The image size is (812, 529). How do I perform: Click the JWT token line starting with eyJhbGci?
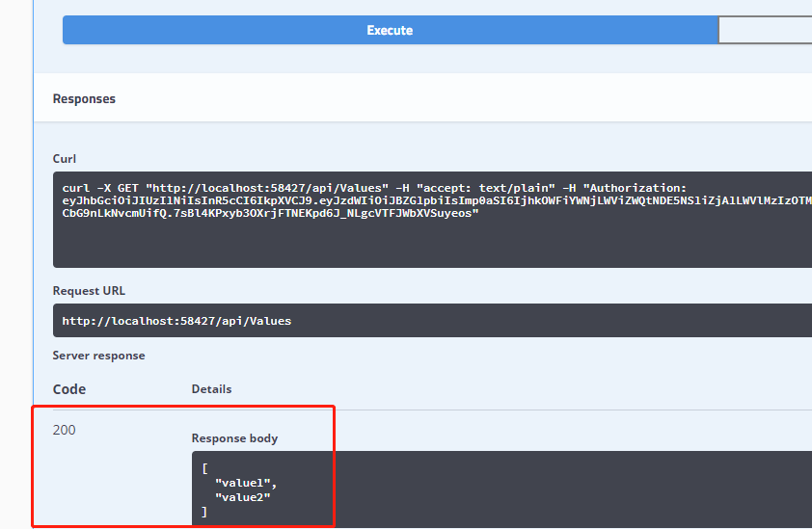coord(434,200)
